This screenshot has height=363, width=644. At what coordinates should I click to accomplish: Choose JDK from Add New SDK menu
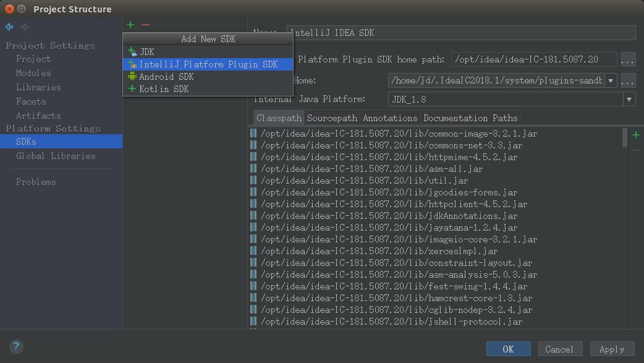(x=208, y=52)
